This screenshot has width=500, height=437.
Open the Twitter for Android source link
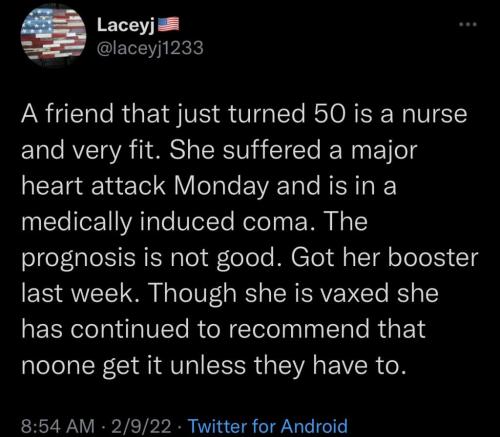point(268,426)
